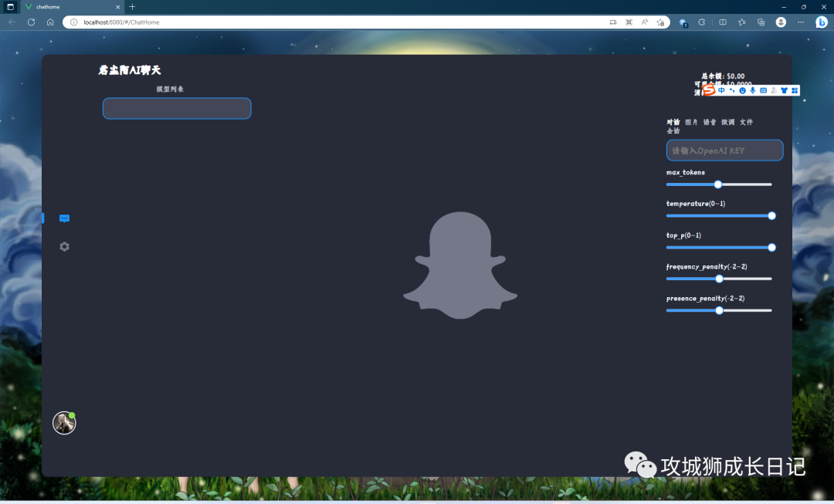Adjust the max_tokens slider handle

(x=718, y=184)
